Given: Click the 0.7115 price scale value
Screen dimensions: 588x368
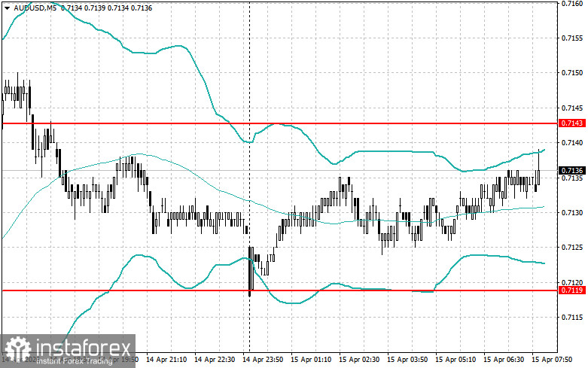Looking at the screenshot, I should click(x=572, y=318).
